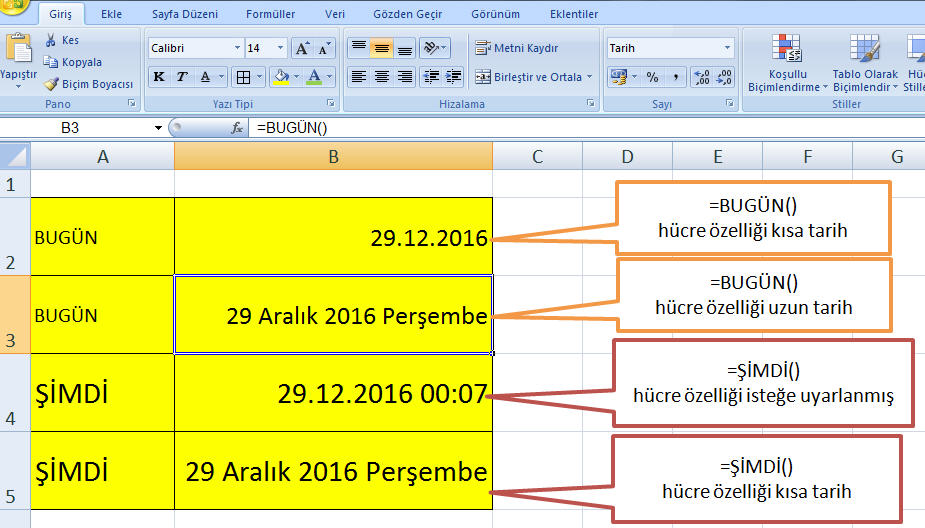
Task: Expand the borders dropdown arrow
Action: click(x=258, y=77)
